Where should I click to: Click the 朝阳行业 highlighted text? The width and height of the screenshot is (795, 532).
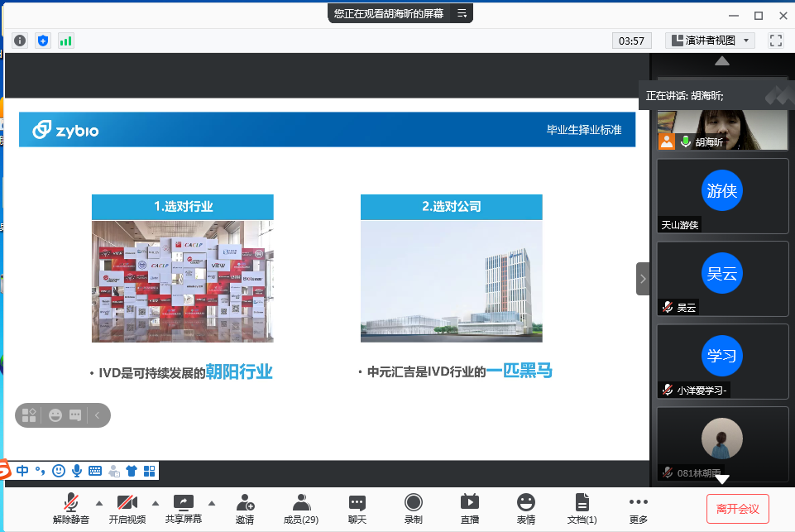tap(239, 371)
